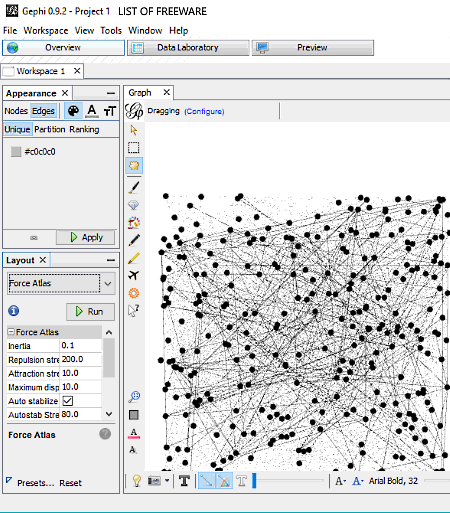This screenshot has height=513, width=450.
Task: Reset label visibility small A icon
Action: pyautogui.click(x=133, y=450)
